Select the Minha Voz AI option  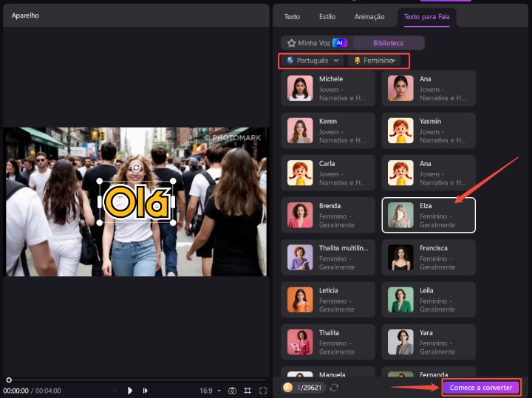pyautogui.click(x=317, y=43)
